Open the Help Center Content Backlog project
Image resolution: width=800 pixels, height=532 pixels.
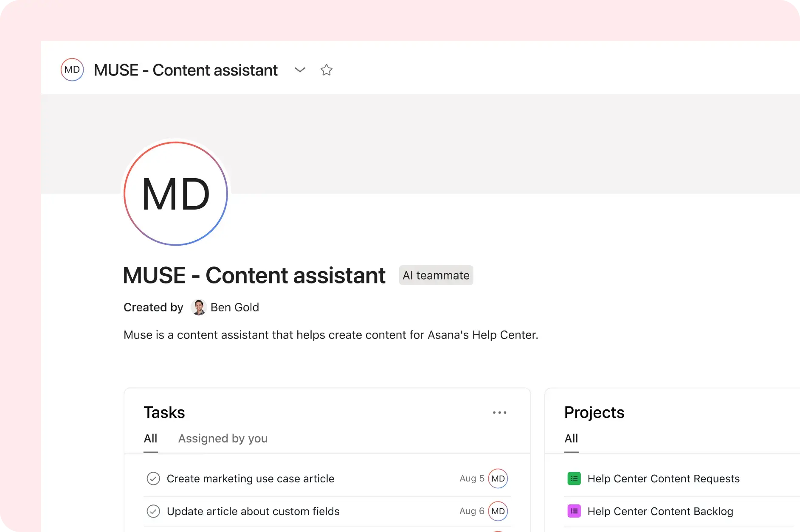[x=660, y=511]
